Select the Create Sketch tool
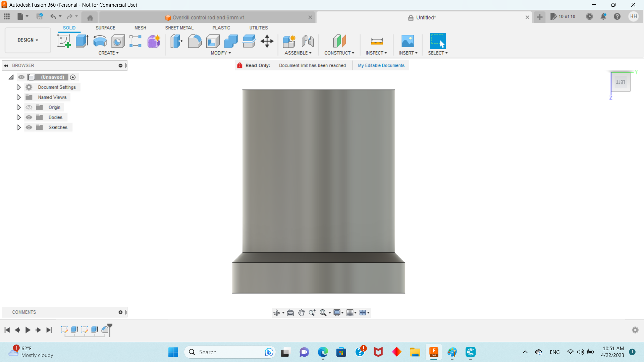This screenshot has width=644, height=362. 64,41
